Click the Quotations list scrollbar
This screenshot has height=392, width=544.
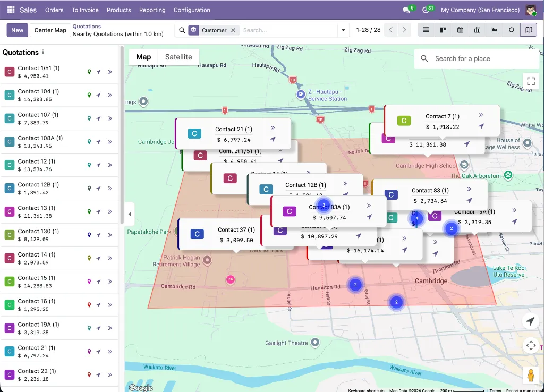coord(122,135)
